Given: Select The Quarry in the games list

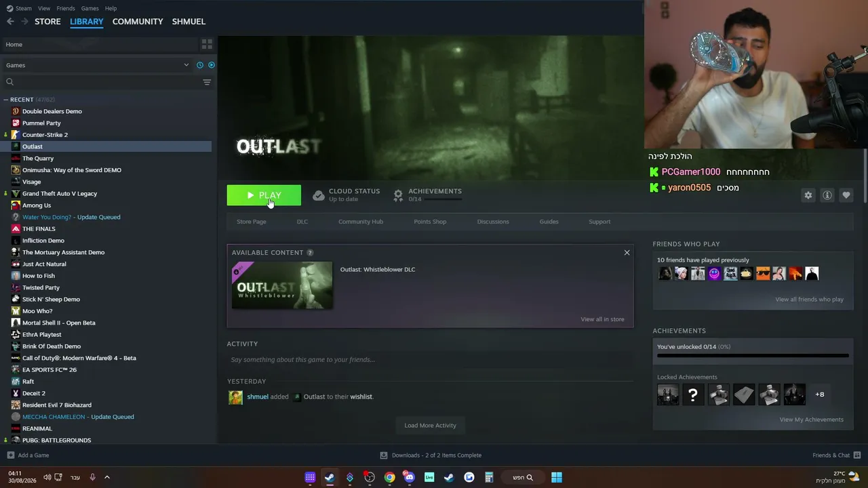Looking at the screenshot, I should (x=38, y=159).
